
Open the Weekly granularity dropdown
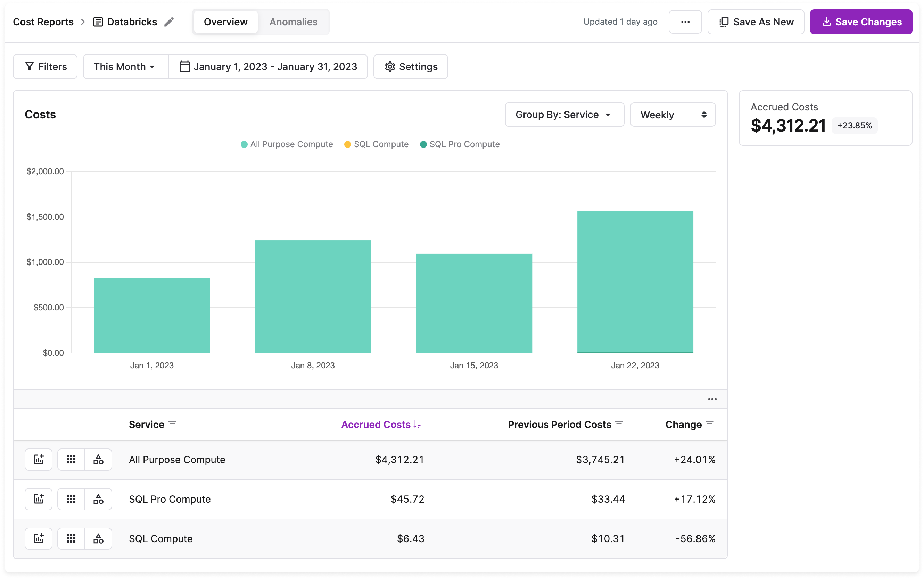(672, 115)
